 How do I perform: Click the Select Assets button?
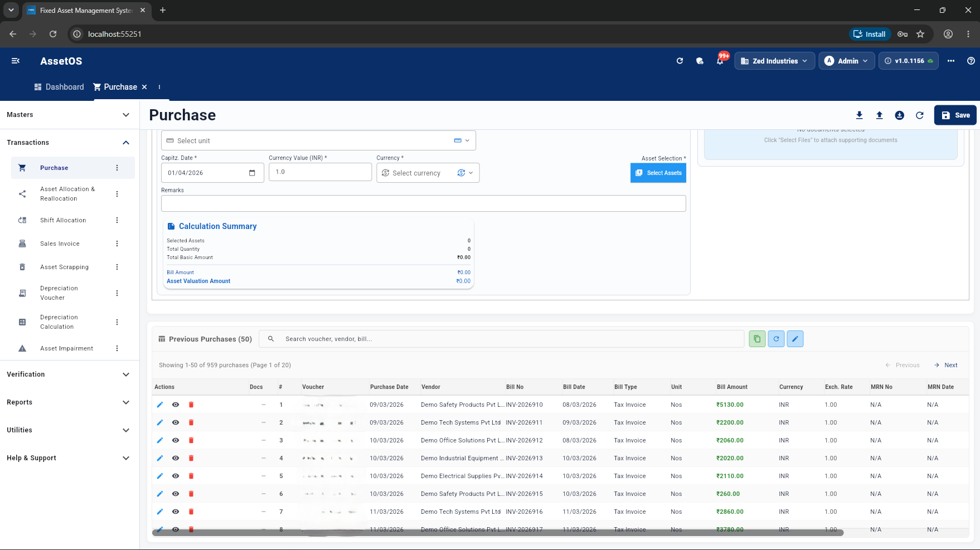658,173
